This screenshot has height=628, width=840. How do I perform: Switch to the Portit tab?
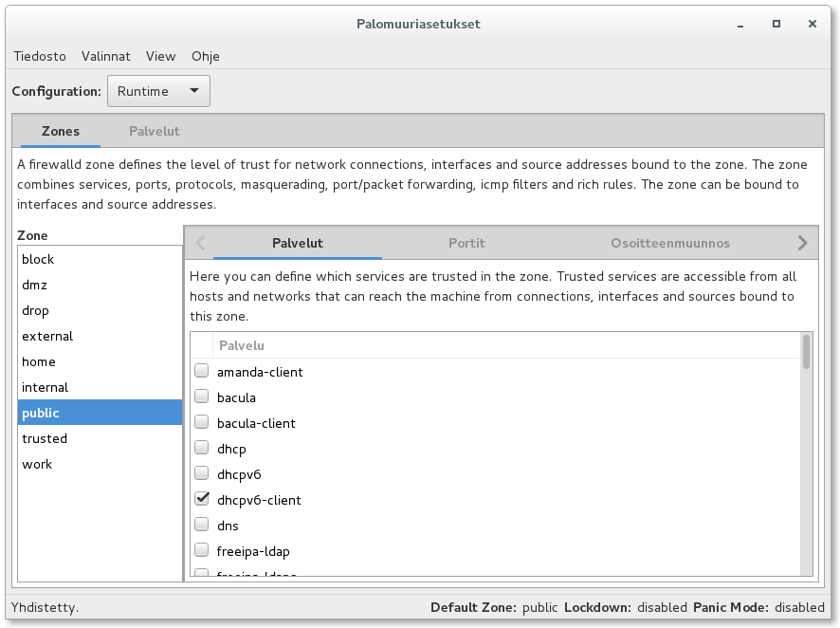[466, 243]
